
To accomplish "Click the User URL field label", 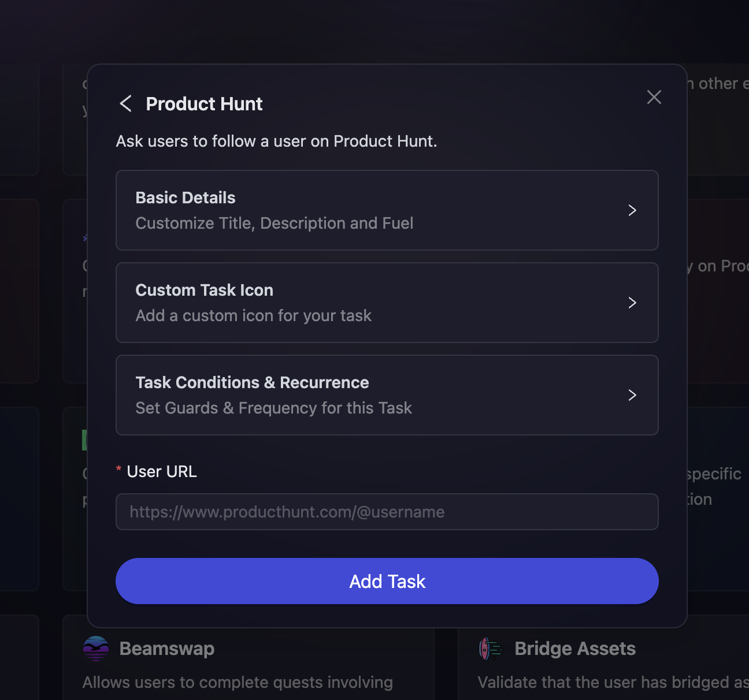I will tap(162, 472).
